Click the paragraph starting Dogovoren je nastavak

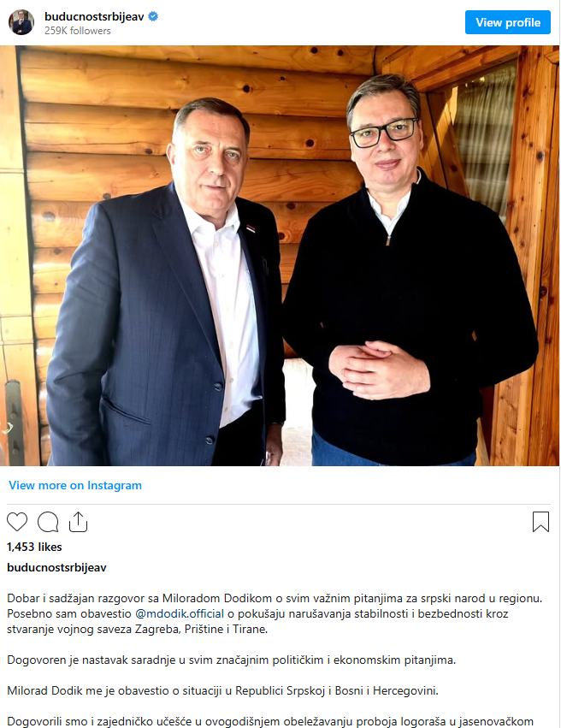231,660
